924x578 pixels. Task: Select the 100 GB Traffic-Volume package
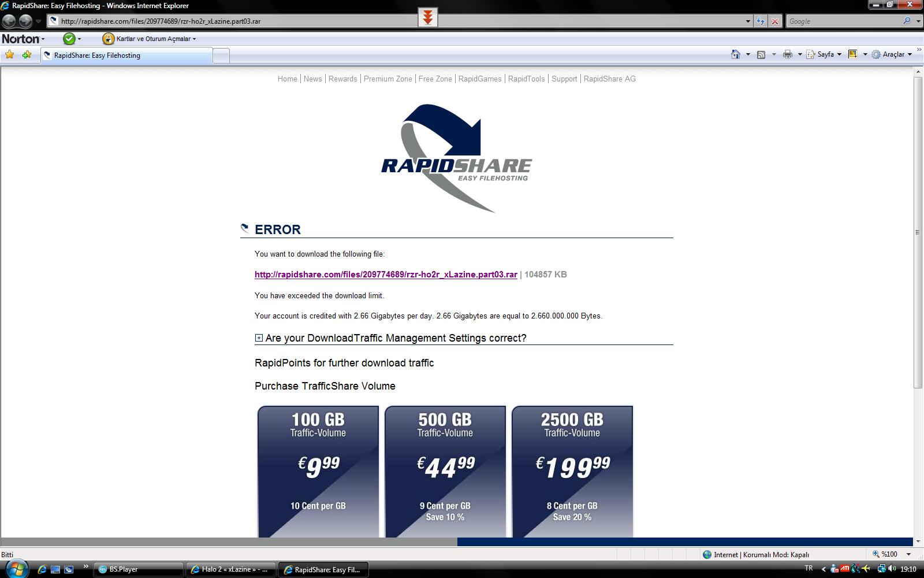(318, 471)
